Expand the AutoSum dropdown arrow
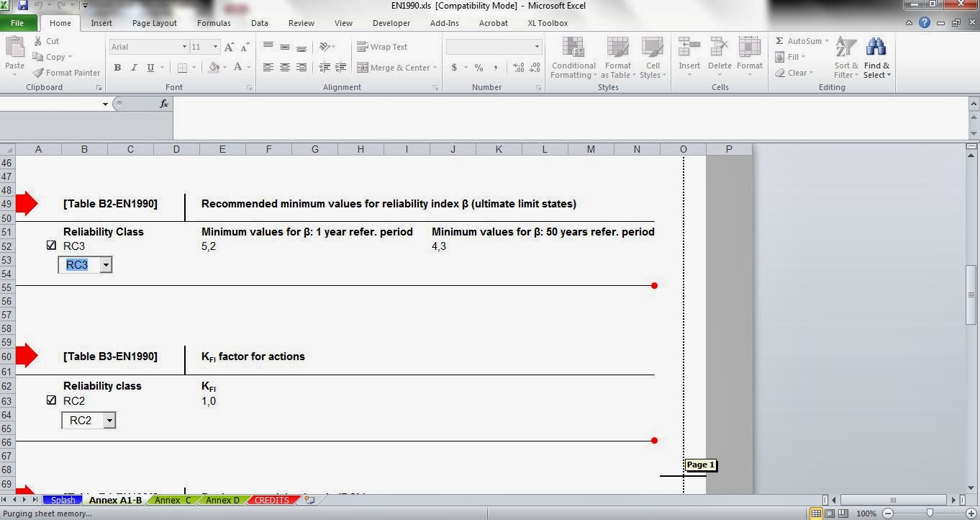Screen dimensions: 980x520 (x=827, y=41)
